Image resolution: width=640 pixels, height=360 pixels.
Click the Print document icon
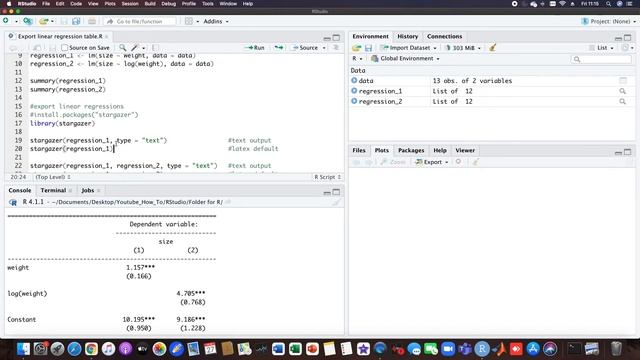click(x=92, y=21)
